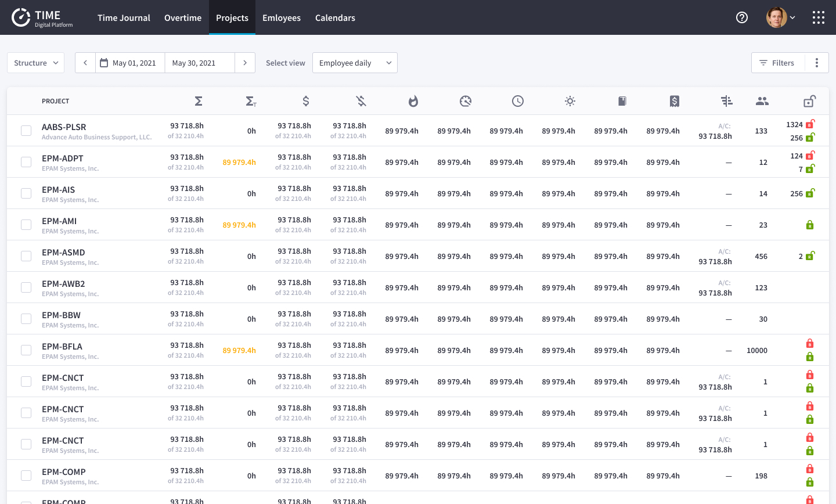
Task: Click the people column header icon
Action: 762,101
